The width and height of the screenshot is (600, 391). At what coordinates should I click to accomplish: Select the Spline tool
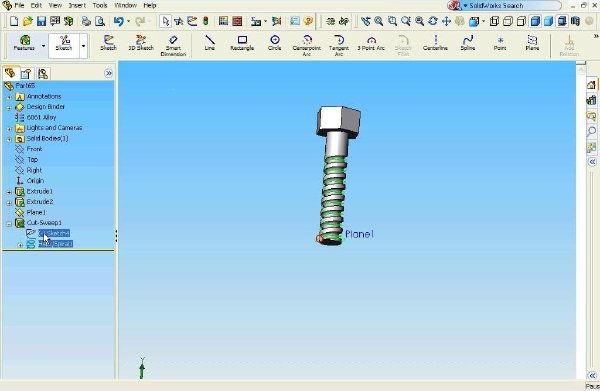pyautogui.click(x=468, y=43)
